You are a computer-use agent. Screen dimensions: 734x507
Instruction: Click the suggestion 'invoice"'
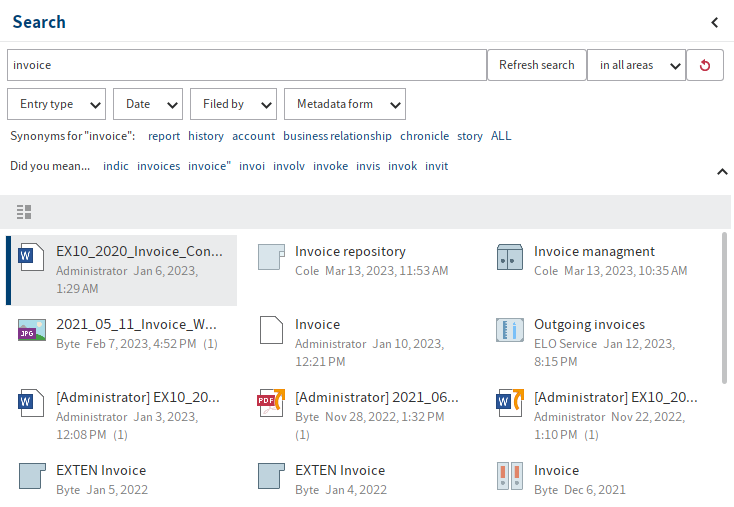(x=209, y=166)
